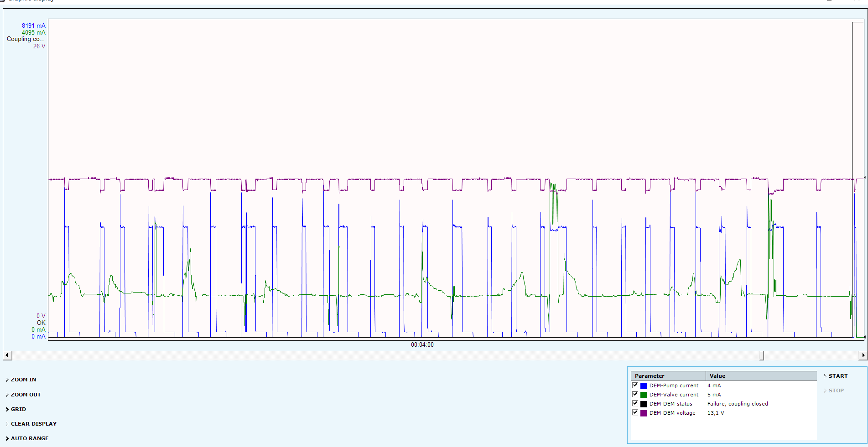The image size is (868, 447).
Task: Click AUTO RANGE button
Action: coord(30,438)
